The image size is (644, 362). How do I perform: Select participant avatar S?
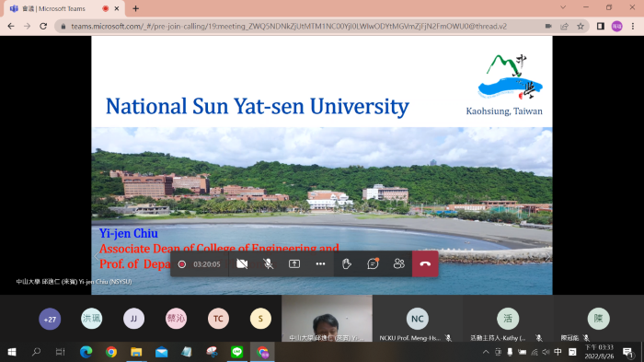click(260, 319)
